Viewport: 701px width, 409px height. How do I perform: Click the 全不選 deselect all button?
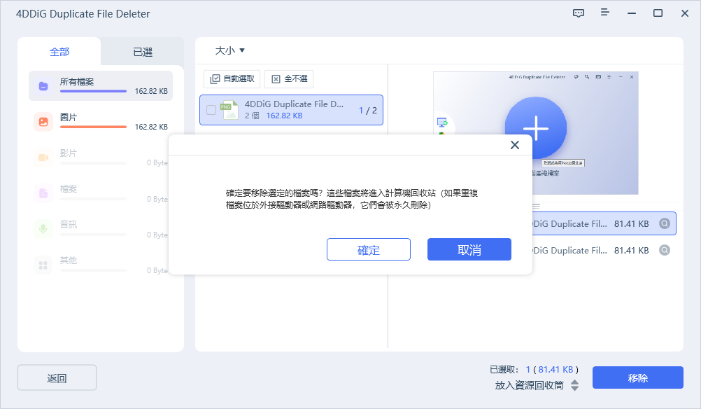pyautogui.click(x=289, y=79)
